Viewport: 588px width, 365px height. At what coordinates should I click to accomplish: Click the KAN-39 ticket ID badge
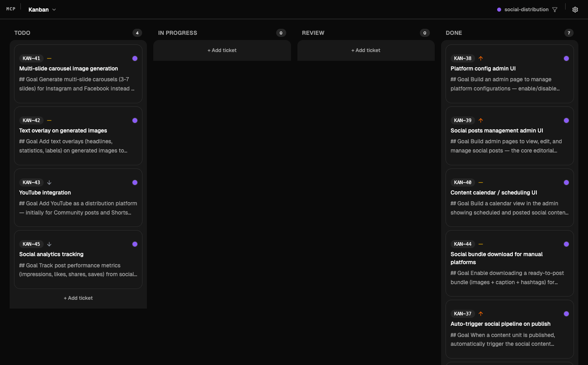463,120
